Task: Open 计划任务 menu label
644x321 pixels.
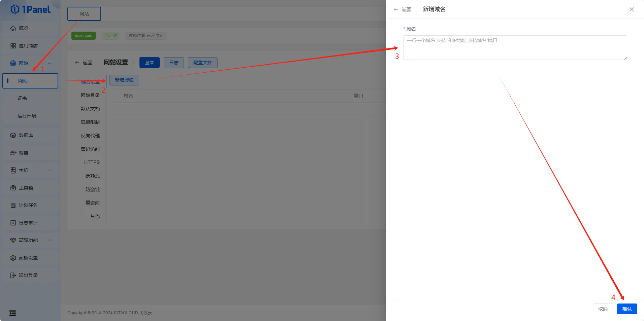Action: (x=28, y=205)
